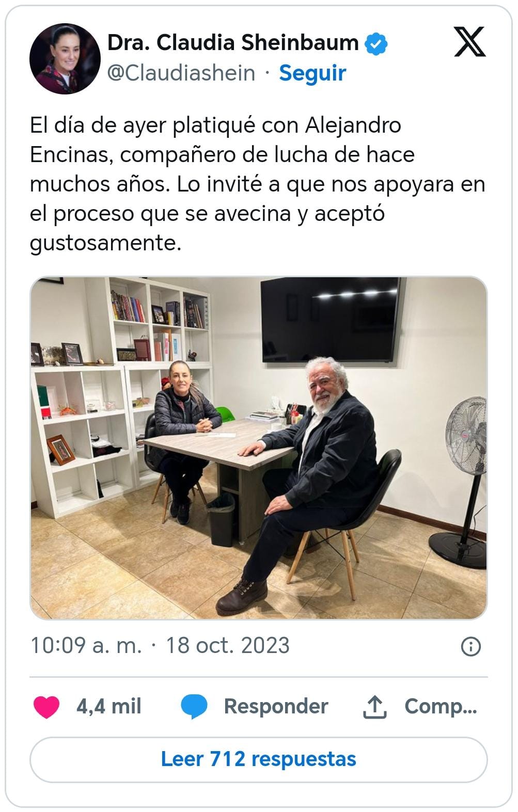Click the tweet text about Alejandro Encinas
This screenshot has width=518, height=812.
tap(258, 184)
